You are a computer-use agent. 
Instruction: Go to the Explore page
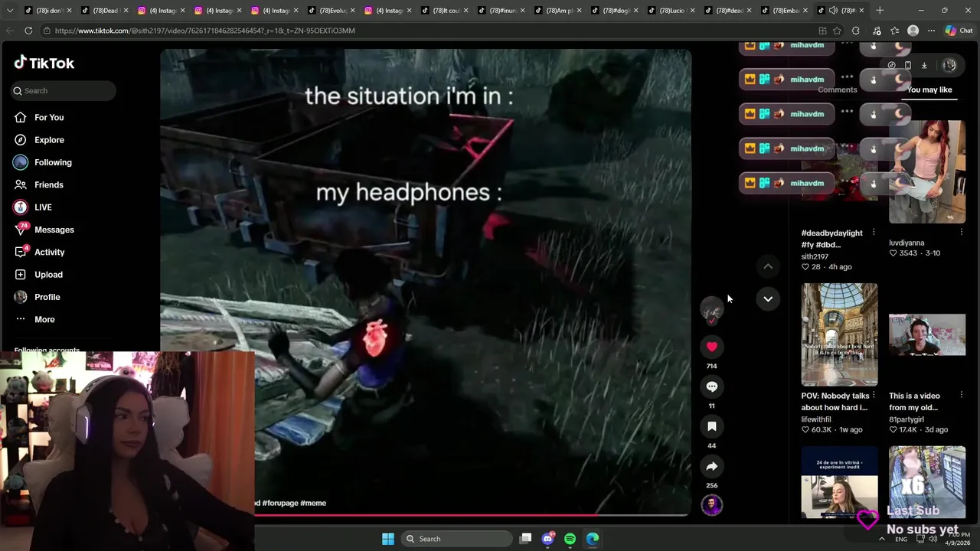point(38,140)
